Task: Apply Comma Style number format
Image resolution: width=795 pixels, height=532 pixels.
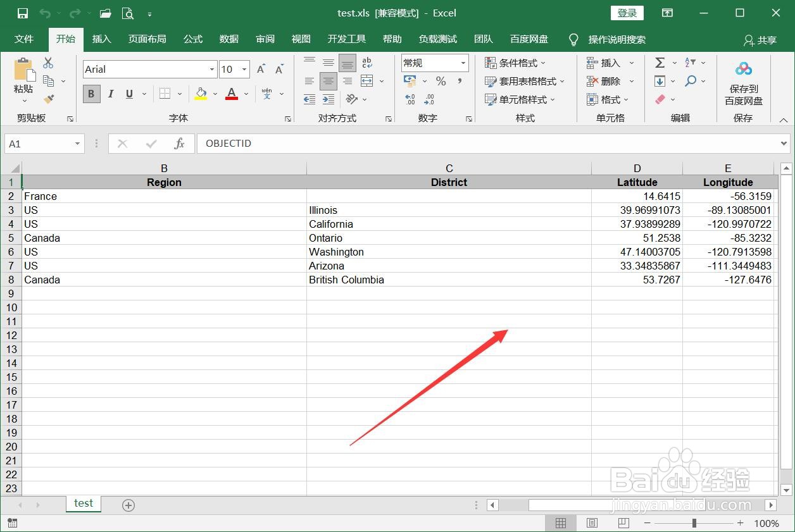Action: pos(460,81)
